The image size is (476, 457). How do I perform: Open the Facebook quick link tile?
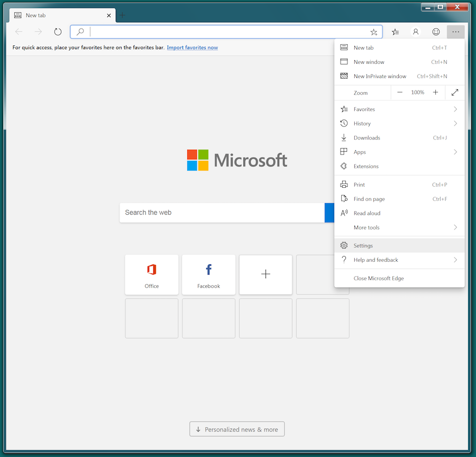tap(208, 275)
